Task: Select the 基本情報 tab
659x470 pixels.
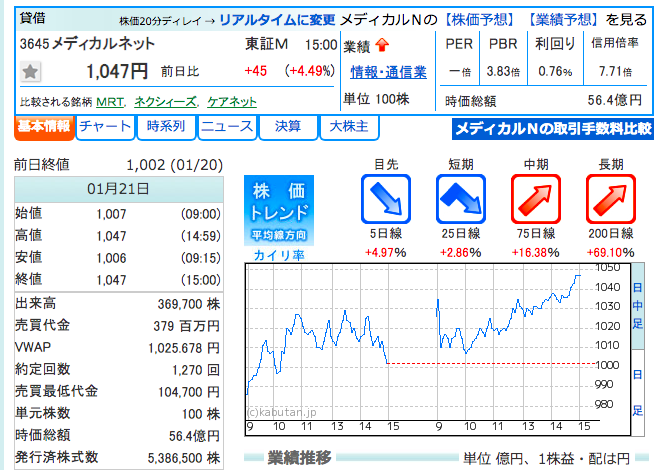Action: [x=44, y=127]
